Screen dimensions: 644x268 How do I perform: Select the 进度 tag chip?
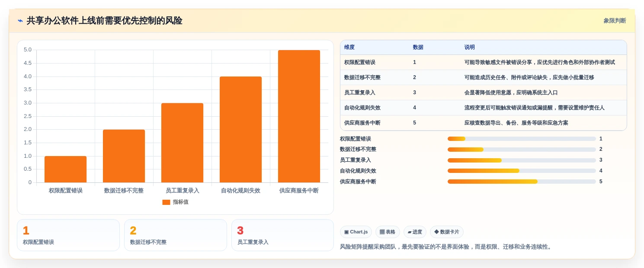coord(415,232)
